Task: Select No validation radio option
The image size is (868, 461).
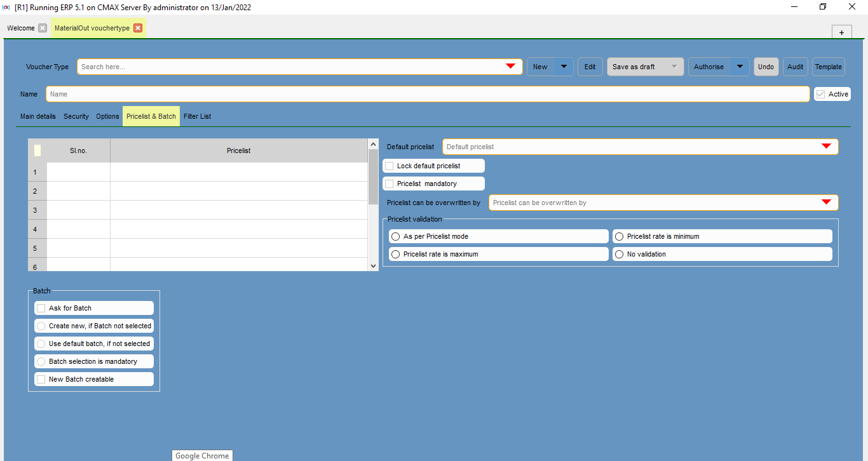Action: pos(619,254)
